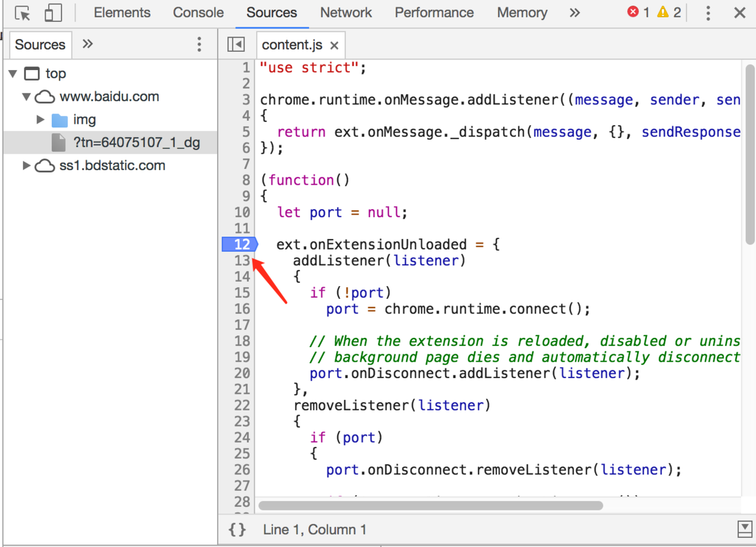This screenshot has width=756, height=547.
Task: Set a breakpoint on line number 26
Action: [242, 470]
